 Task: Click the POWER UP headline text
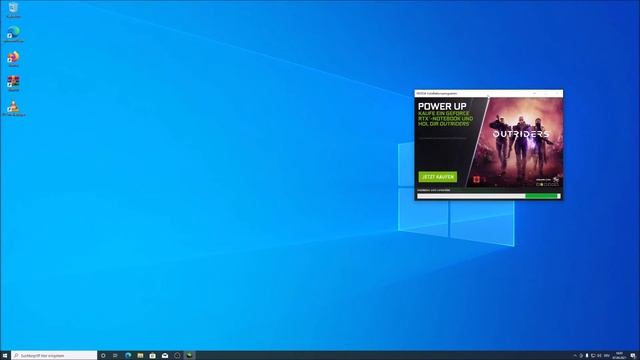pos(442,106)
